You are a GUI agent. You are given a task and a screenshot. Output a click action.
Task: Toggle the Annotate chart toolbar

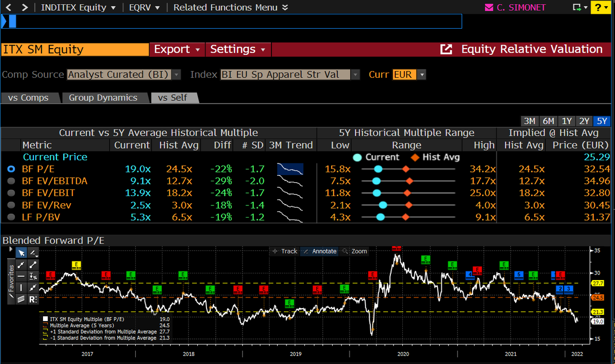pyautogui.click(x=320, y=251)
